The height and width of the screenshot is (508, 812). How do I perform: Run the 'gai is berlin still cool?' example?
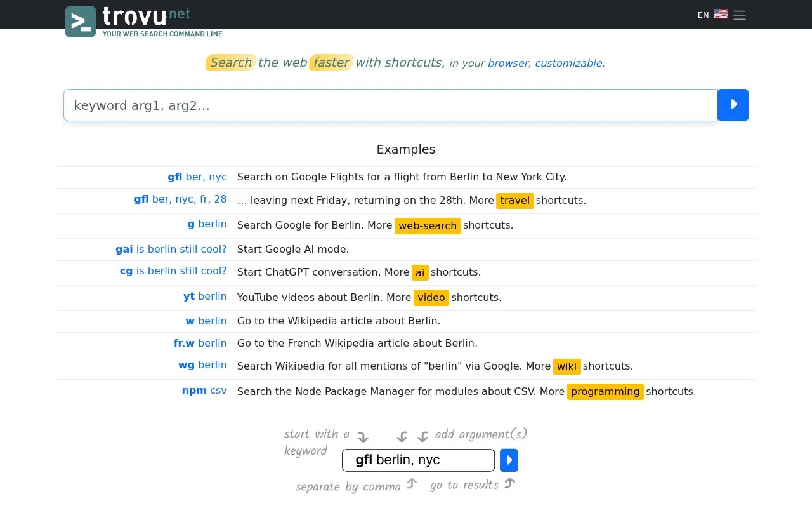(x=171, y=249)
